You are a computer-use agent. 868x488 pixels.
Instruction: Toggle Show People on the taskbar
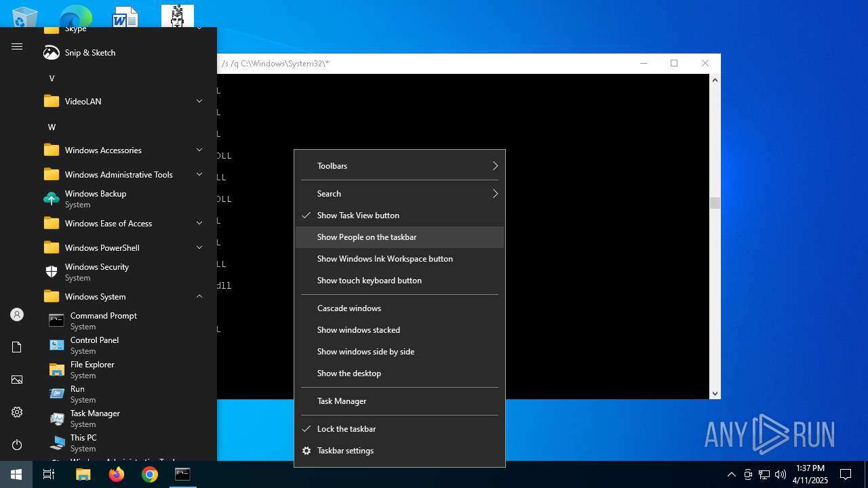400,237
